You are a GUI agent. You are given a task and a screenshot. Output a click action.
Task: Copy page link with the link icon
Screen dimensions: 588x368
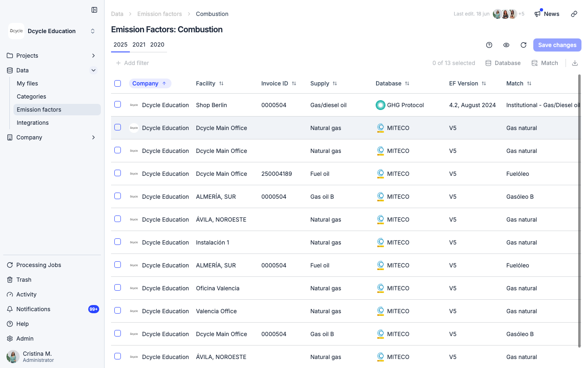pyautogui.click(x=574, y=14)
